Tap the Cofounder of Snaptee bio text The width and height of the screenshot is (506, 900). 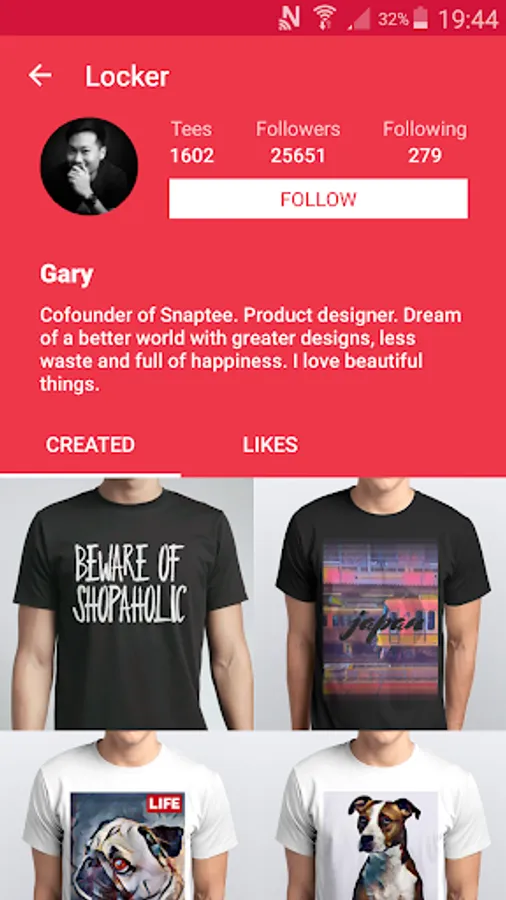pos(251,350)
